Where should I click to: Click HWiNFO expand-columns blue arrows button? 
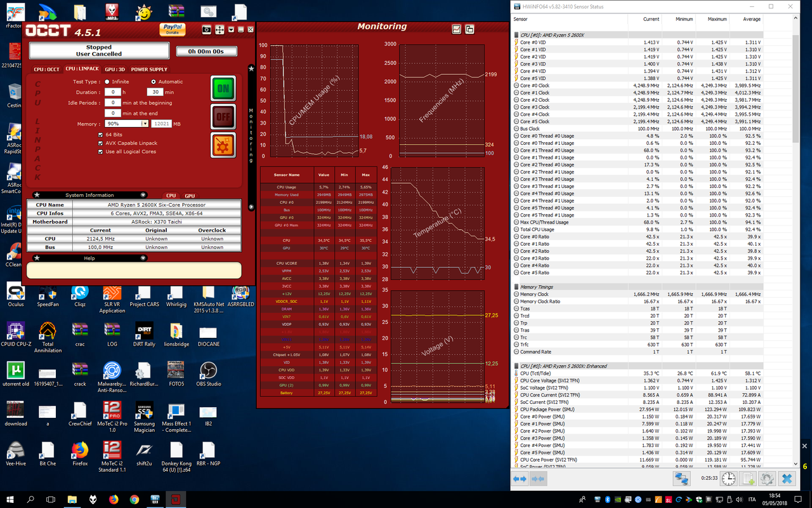pyautogui.click(x=520, y=479)
